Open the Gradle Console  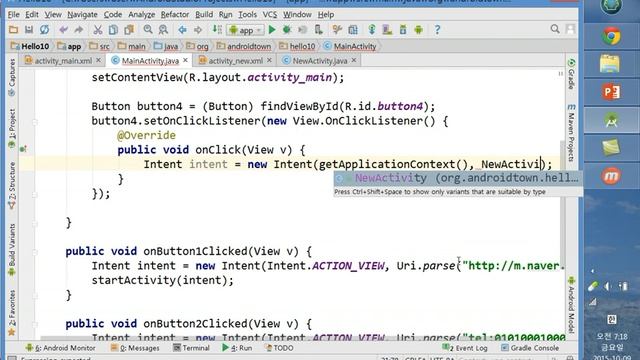(530, 348)
